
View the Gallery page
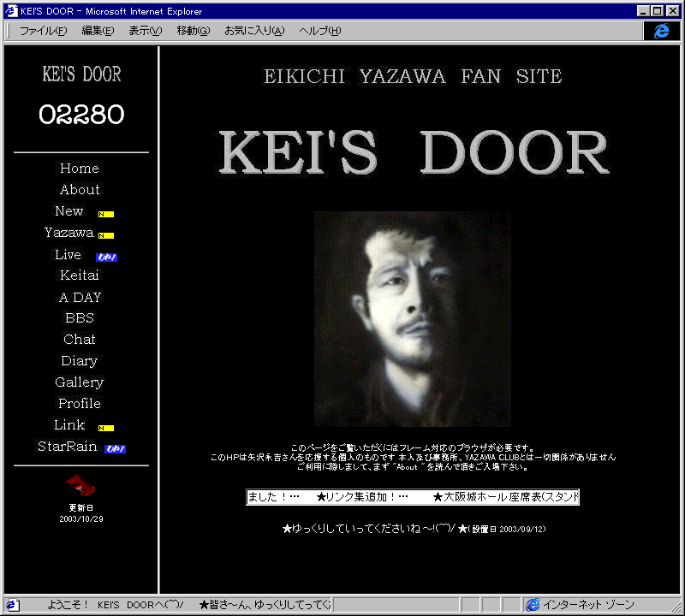79,382
